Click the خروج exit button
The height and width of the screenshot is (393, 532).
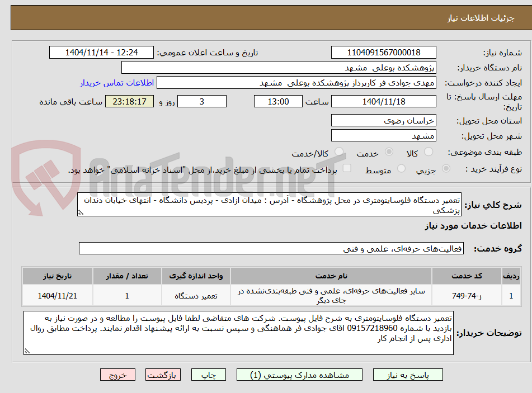point(117,375)
